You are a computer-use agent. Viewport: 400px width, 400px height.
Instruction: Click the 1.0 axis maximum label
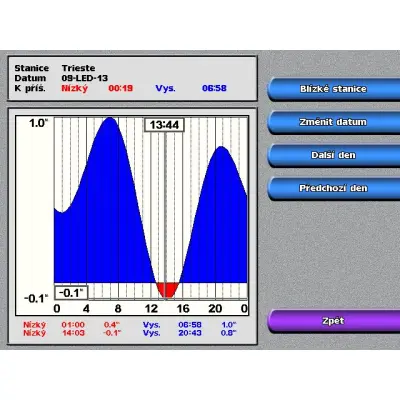(x=38, y=123)
